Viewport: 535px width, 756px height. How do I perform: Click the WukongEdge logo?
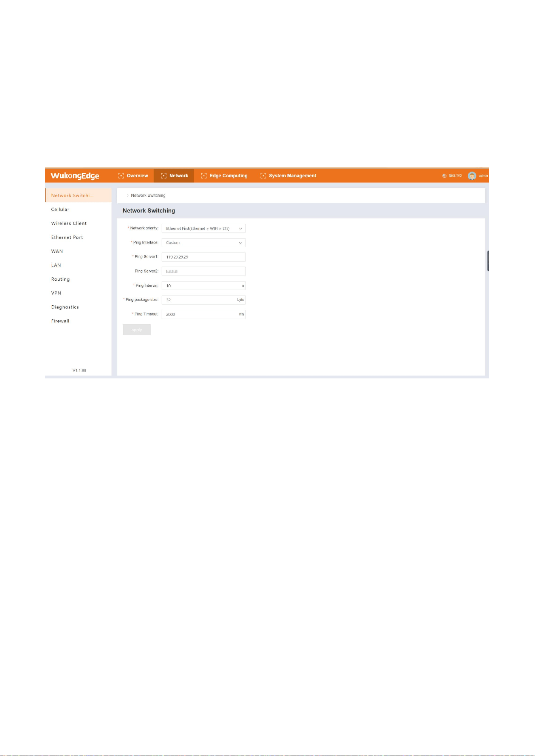tap(75, 176)
